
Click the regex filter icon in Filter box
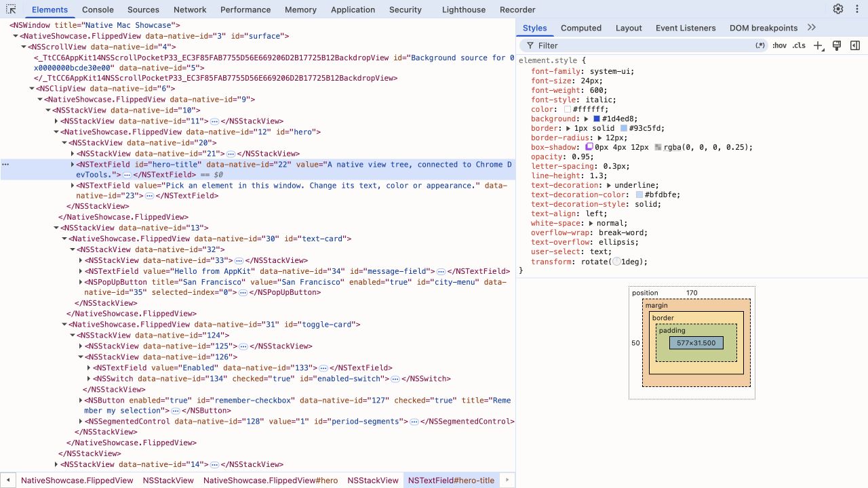759,45
